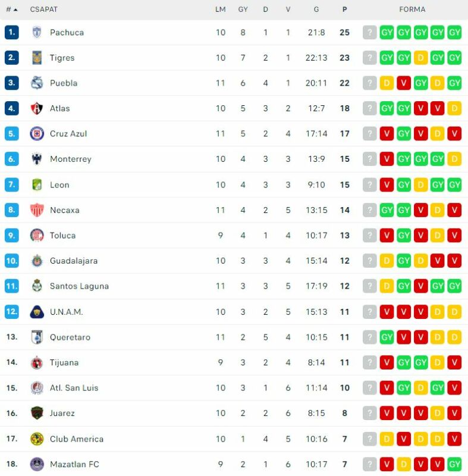Click the Juarez team crest icon
This screenshot has height=476, width=468.
[37, 413]
